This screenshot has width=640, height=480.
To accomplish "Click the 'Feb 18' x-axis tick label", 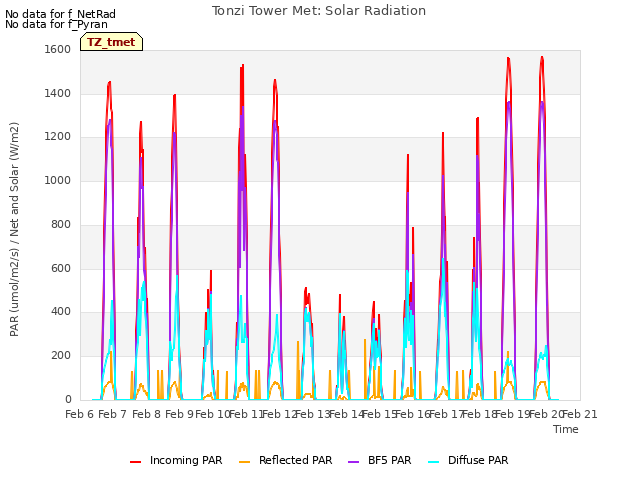I will pos(479,414).
